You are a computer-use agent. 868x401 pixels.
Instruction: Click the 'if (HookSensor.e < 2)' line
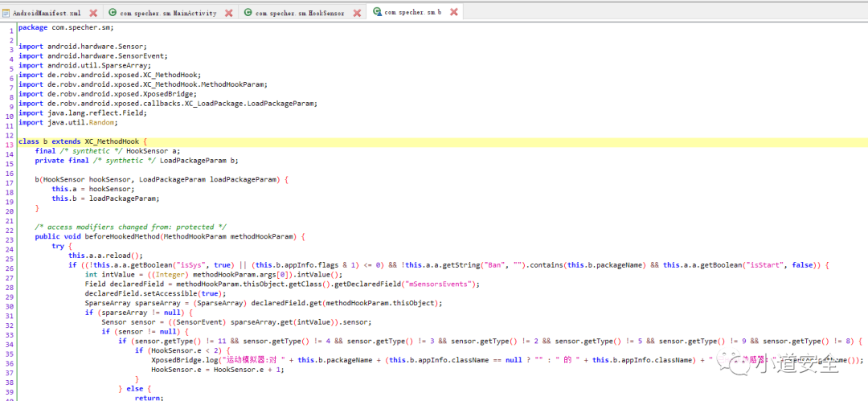pyautogui.click(x=181, y=350)
